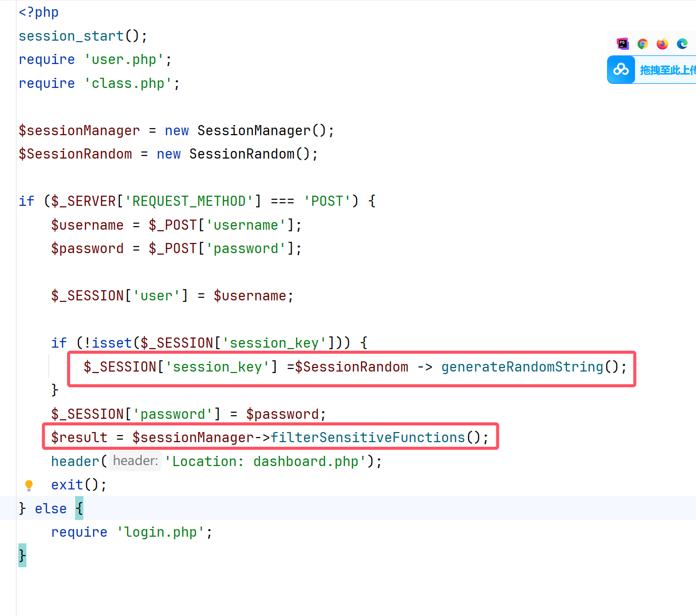Image resolution: width=696 pixels, height=616 pixels.
Task: Click the SessionManager class name after new
Action: [x=254, y=131]
